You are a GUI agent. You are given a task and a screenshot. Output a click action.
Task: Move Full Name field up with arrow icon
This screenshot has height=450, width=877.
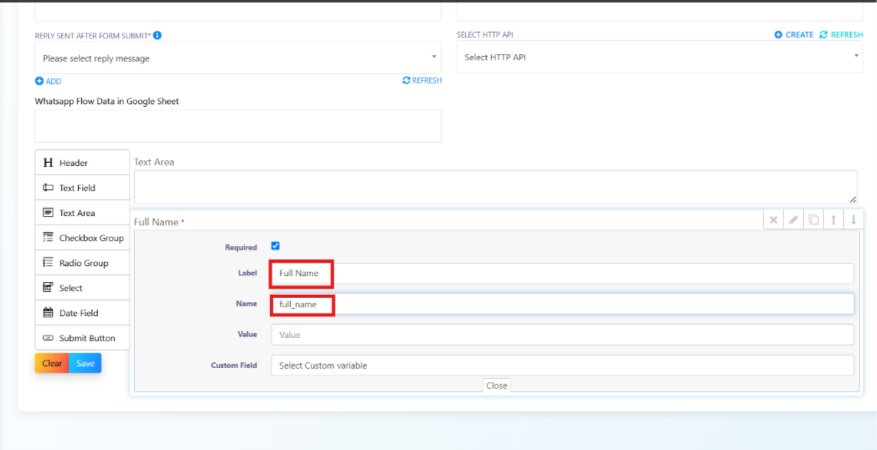point(833,220)
